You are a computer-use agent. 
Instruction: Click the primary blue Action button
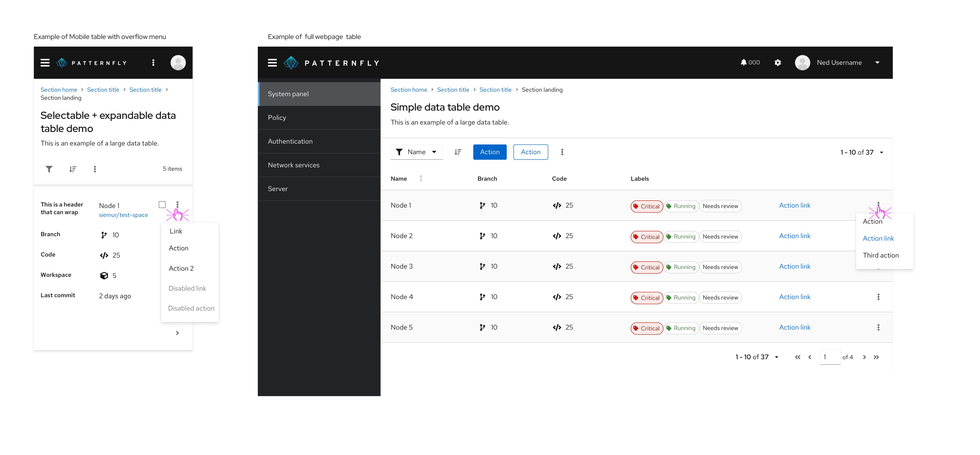coord(490,152)
